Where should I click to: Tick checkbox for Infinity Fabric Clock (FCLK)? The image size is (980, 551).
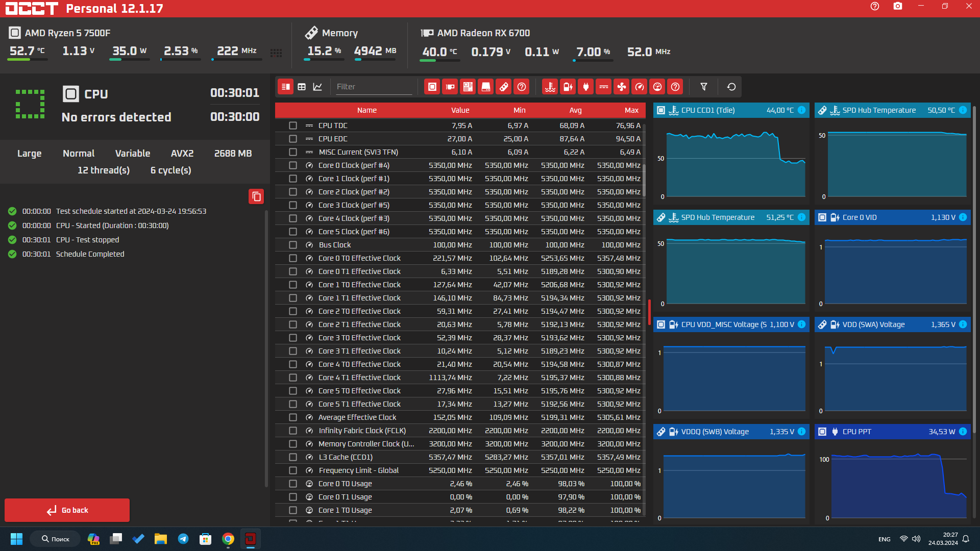[x=292, y=431]
